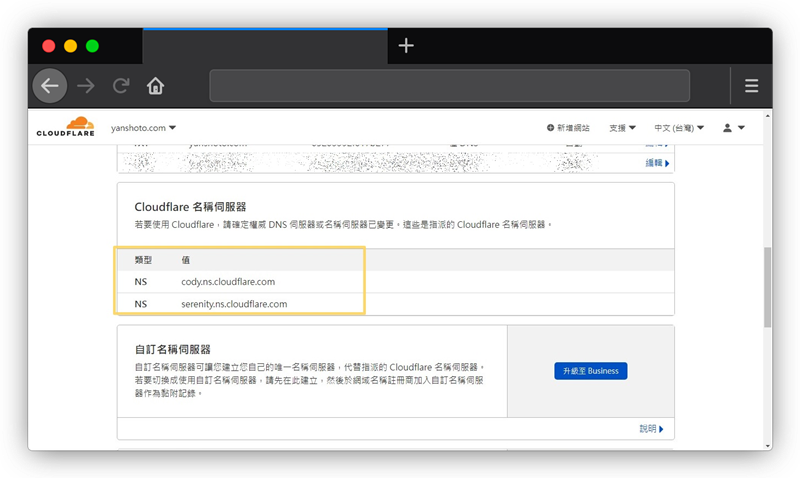
Task: Open the browser hamburger menu
Action: (x=751, y=86)
